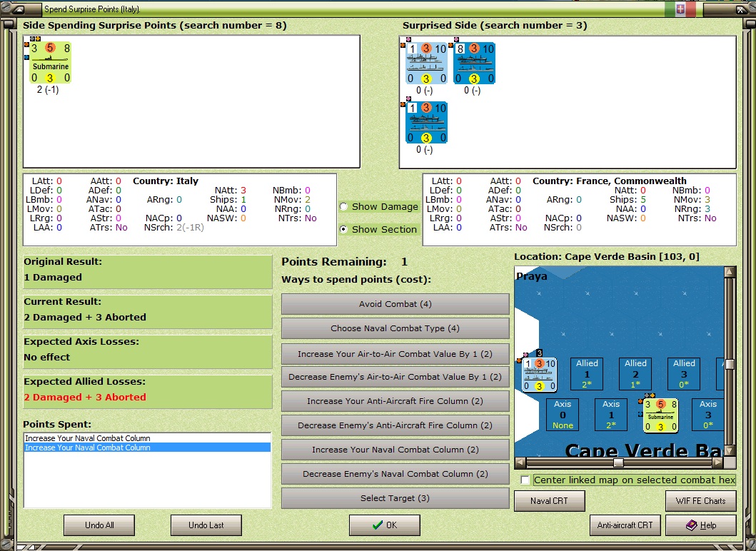
Task: Click Increase Your Anti-Aircraft Fire Column
Action: point(395,401)
